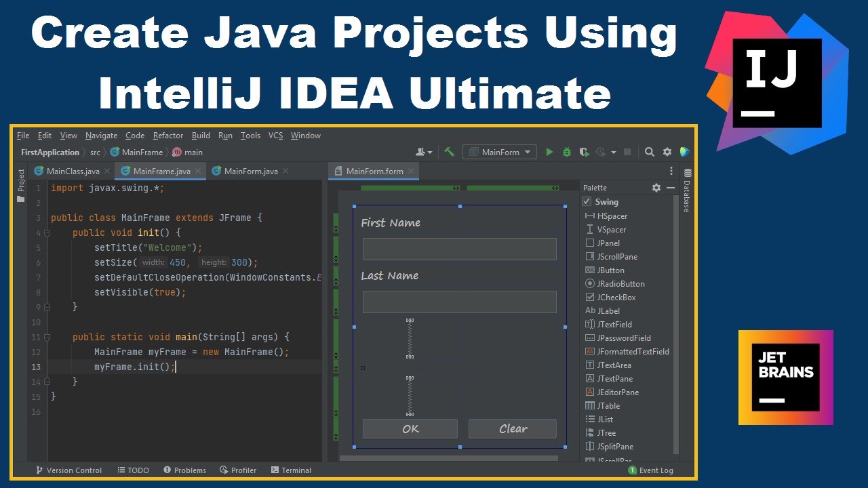Open the Project tool window stripe

(x=21, y=186)
